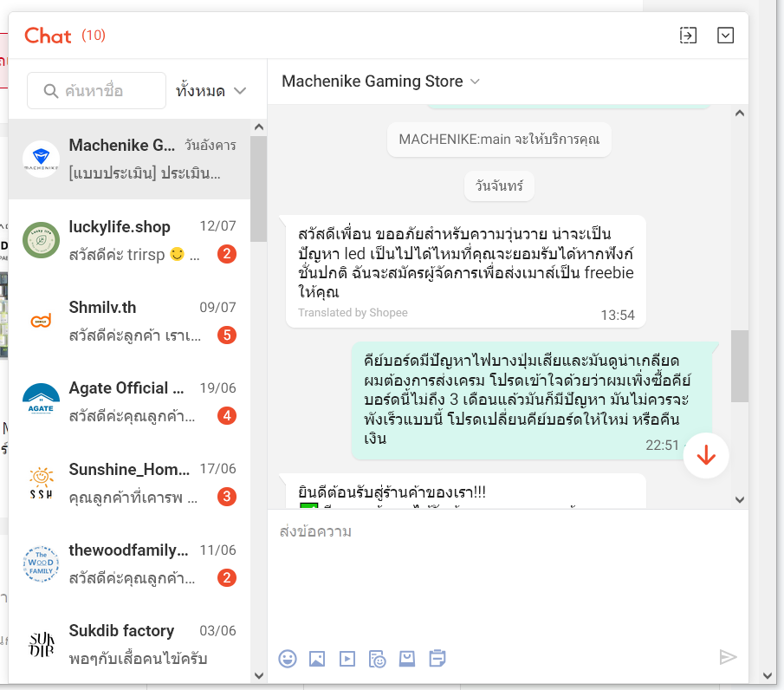Screen dimensions: 784x690
Task: Open the Sunshine_Hom... conversation
Action: coord(129,483)
